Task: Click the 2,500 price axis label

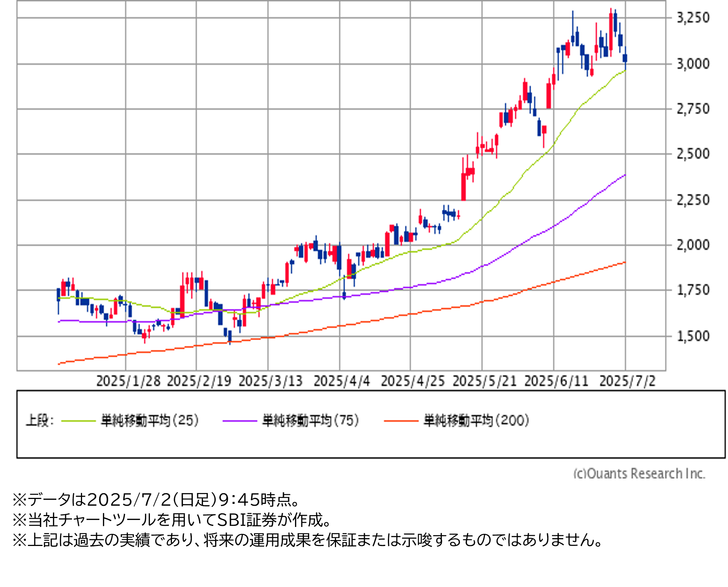Action: 693,154
